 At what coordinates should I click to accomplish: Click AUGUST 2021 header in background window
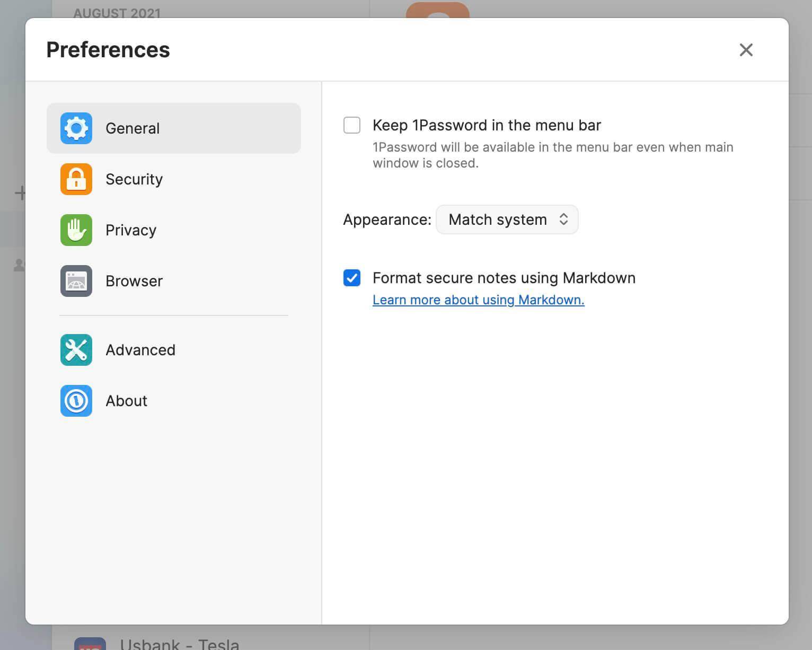click(117, 13)
